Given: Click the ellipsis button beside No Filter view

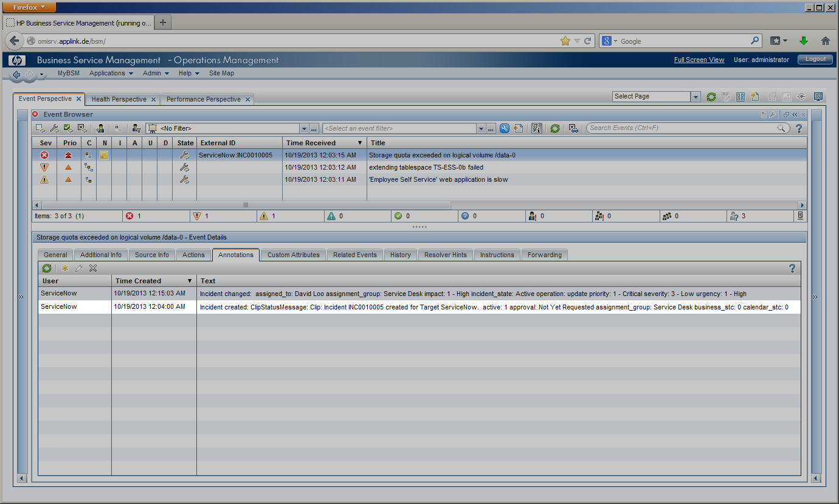Looking at the screenshot, I should pyautogui.click(x=314, y=128).
